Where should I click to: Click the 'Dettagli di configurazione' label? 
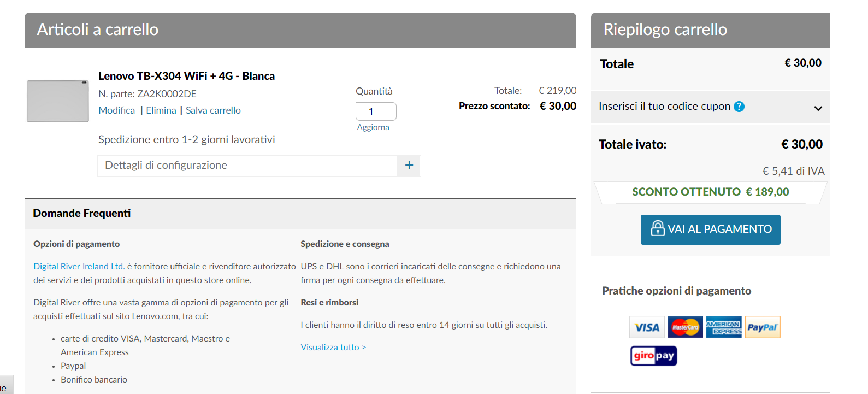click(166, 166)
